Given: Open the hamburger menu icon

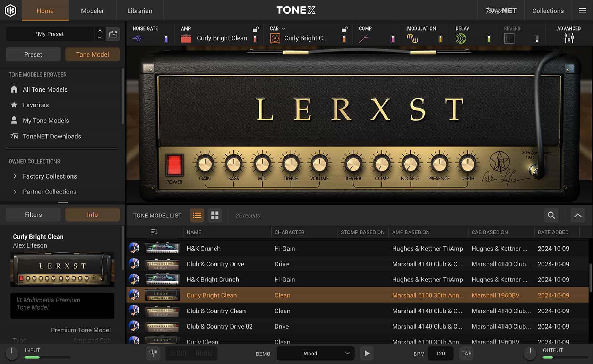Looking at the screenshot, I should pos(583,10).
